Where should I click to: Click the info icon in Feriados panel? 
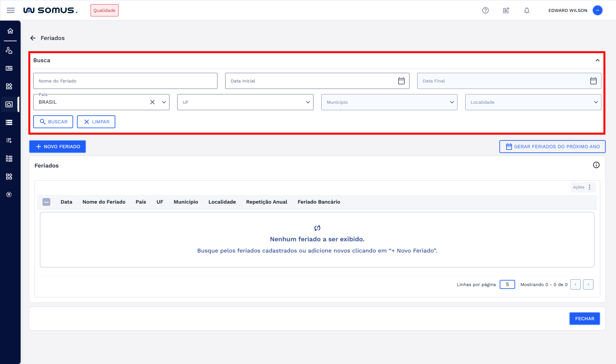tap(596, 165)
